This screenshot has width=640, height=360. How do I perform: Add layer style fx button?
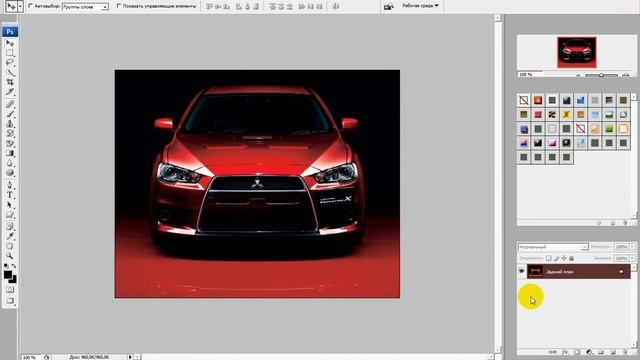(x=565, y=352)
